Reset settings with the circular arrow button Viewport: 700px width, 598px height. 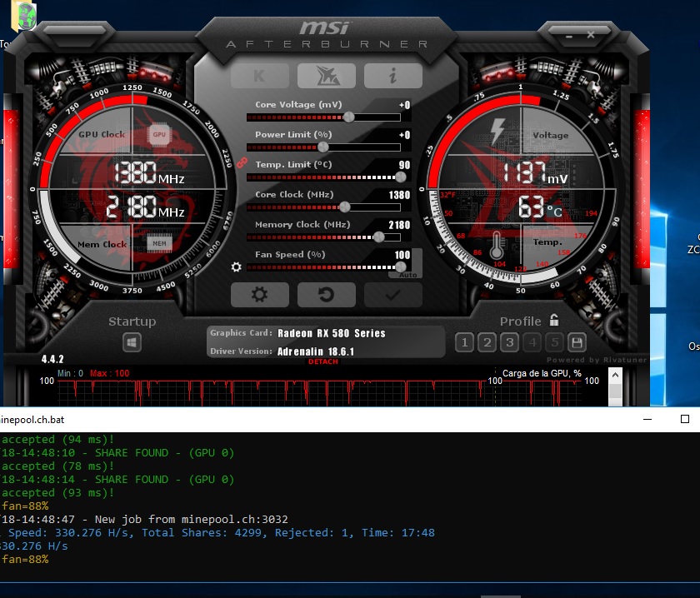click(327, 295)
